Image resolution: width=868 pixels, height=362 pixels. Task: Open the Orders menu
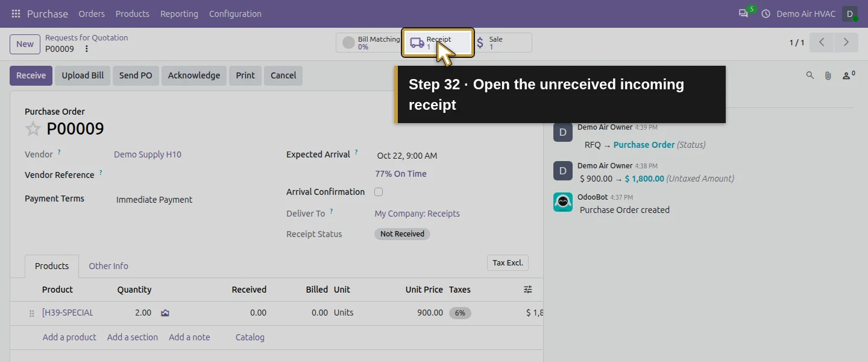point(92,13)
